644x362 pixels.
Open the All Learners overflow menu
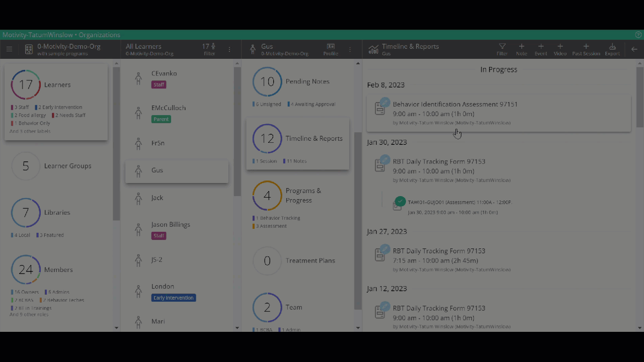[229, 49]
